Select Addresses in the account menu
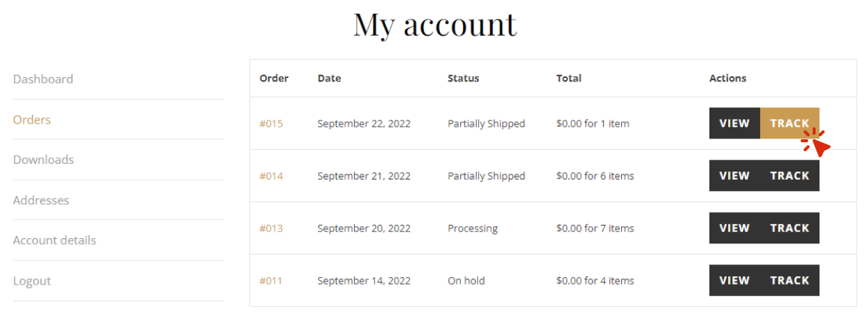 click(x=41, y=200)
